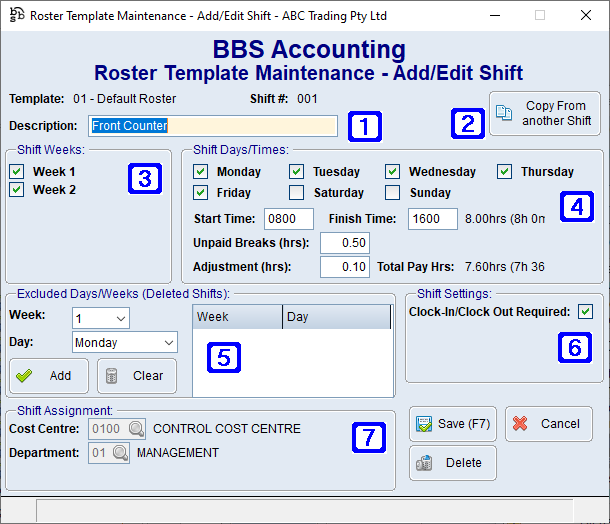The width and height of the screenshot is (610, 524).
Task: Click the Description field with Front Counter
Action: click(212, 126)
